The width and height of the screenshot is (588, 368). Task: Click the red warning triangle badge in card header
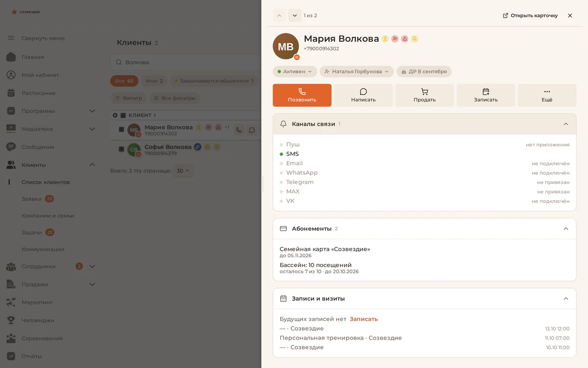pyautogui.click(x=405, y=39)
